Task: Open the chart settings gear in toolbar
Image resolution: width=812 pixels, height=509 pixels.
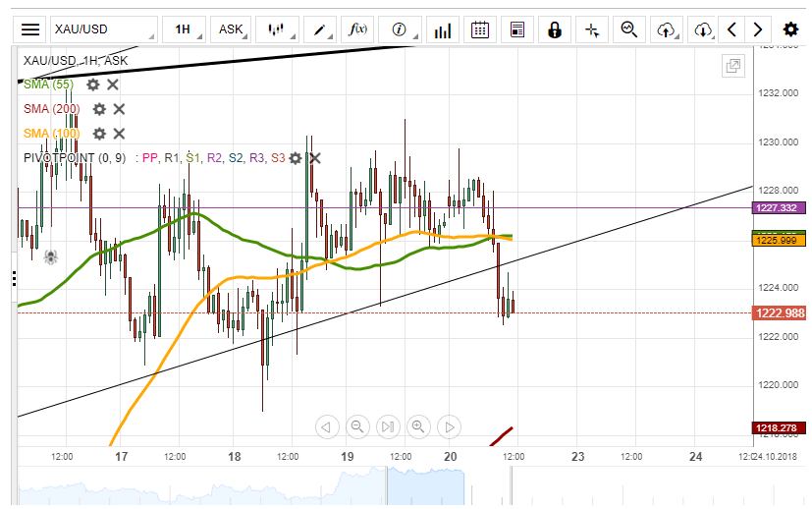Action: pos(790,29)
